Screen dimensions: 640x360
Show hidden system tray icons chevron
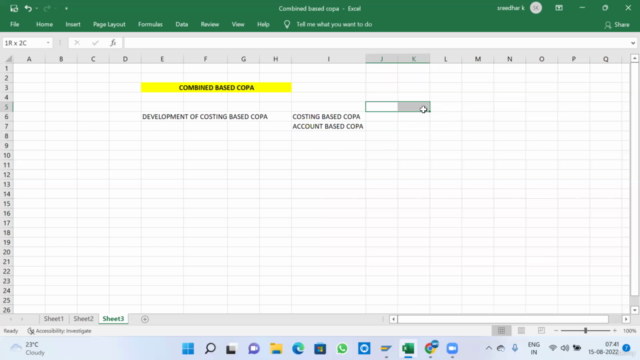point(489,348)
